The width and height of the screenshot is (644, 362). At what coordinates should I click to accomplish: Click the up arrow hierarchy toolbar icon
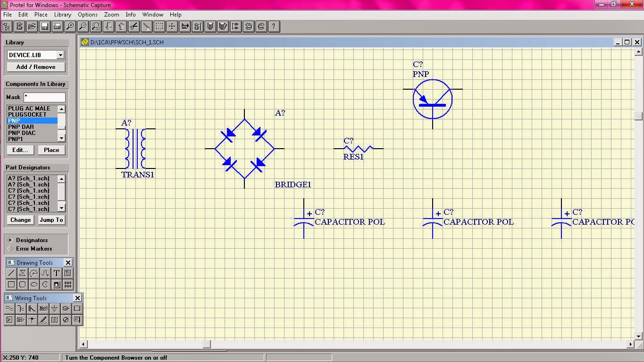(121, 26)
